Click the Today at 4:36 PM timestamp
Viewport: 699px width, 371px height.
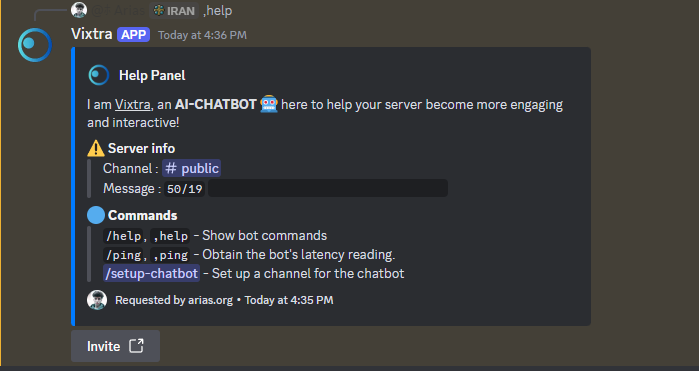202,35
